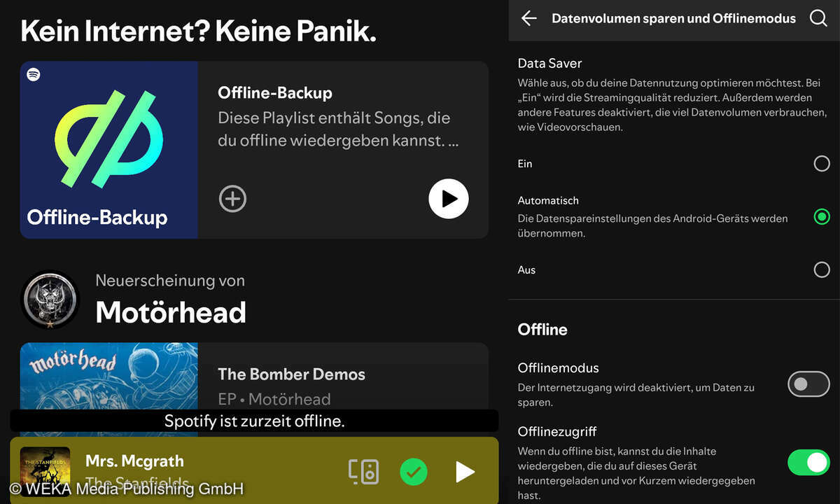Tap the Offline section heading

(x=542, y=330)
